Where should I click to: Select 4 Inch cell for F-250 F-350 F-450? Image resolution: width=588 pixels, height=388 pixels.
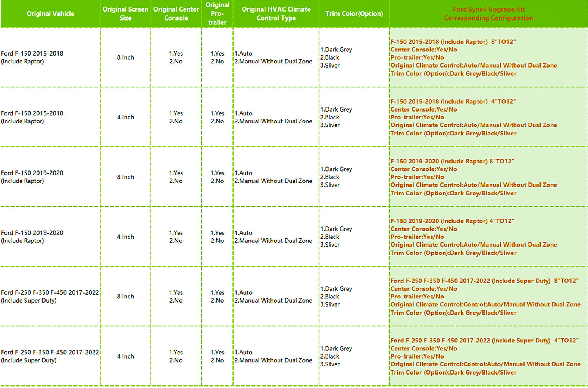coord(125,356)
